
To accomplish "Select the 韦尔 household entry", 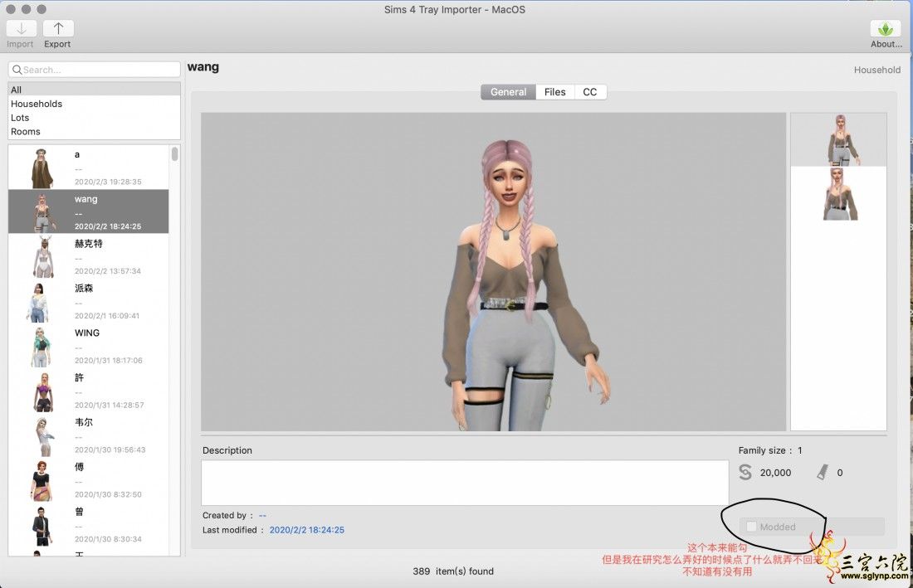I will click(x=89, y=435).
